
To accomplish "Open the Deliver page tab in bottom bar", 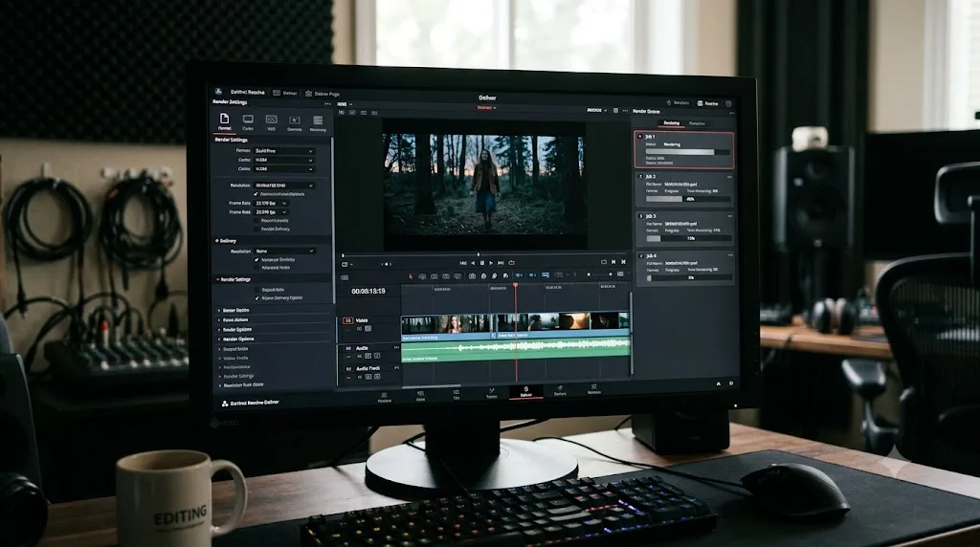I will click(x=525, y=391).
